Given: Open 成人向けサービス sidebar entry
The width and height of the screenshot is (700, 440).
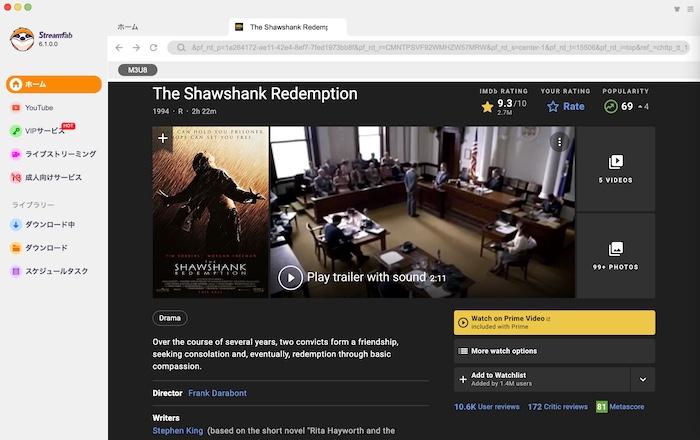Looking at the screenshot, I should click(x=46, y=177).
